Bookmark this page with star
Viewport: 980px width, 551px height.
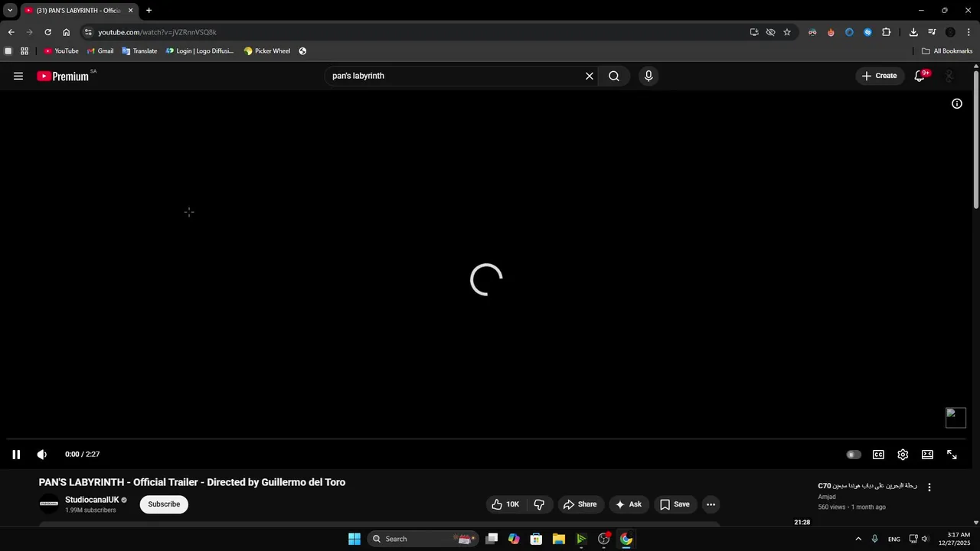click(x=787, y=32)
